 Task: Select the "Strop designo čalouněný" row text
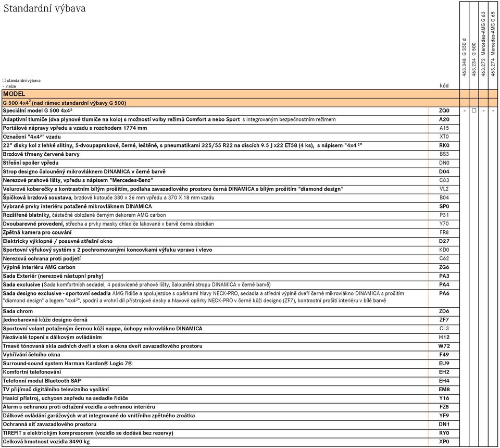(x=84, y=171)
